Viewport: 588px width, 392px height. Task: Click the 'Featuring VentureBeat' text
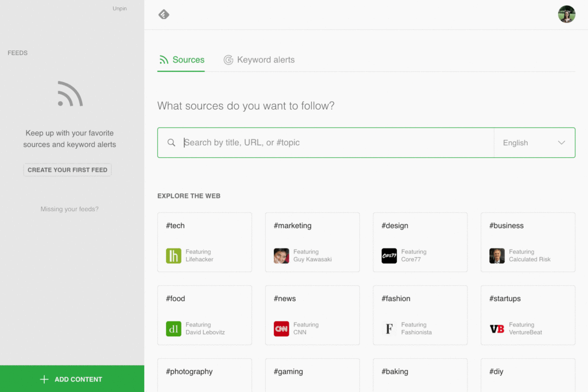(525, 328)
